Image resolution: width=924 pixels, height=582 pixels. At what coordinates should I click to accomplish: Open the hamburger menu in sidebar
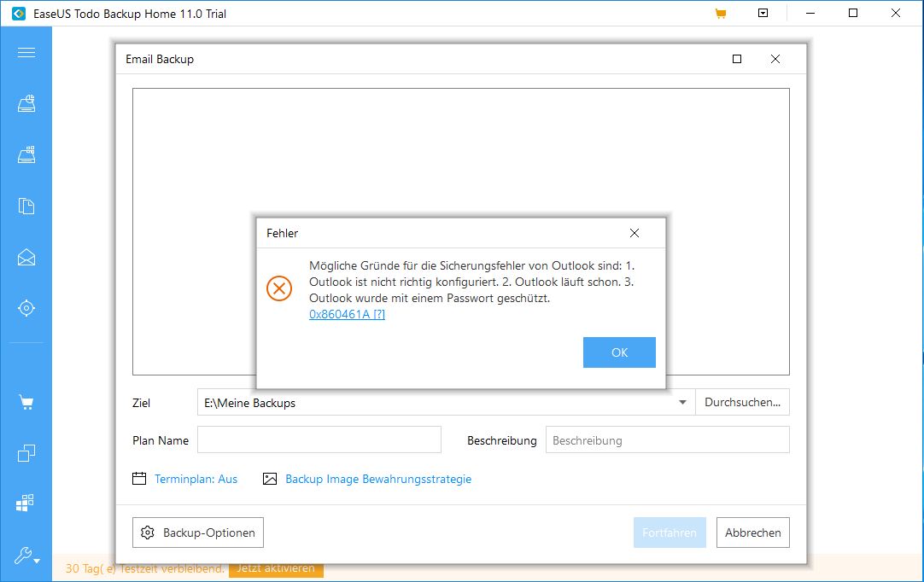click(26, 53)
